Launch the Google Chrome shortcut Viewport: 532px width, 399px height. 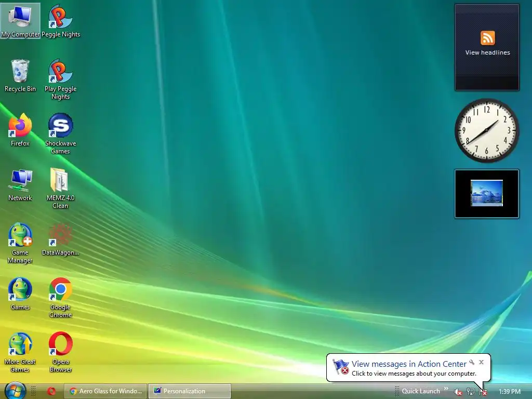pyautogui.click(x=61, y=298)
